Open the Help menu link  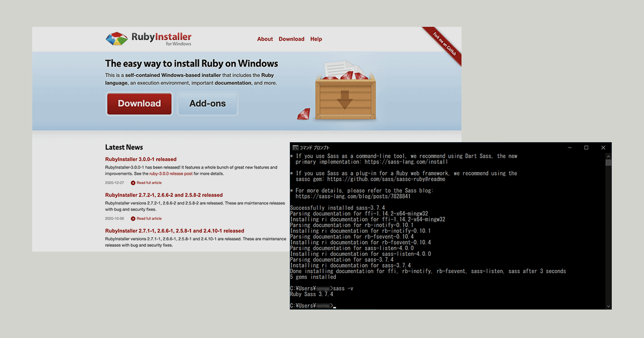[x=316, y=39]
